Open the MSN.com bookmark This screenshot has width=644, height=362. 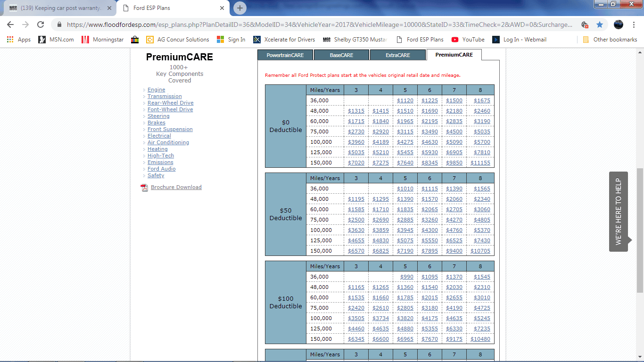coord(56,40)
